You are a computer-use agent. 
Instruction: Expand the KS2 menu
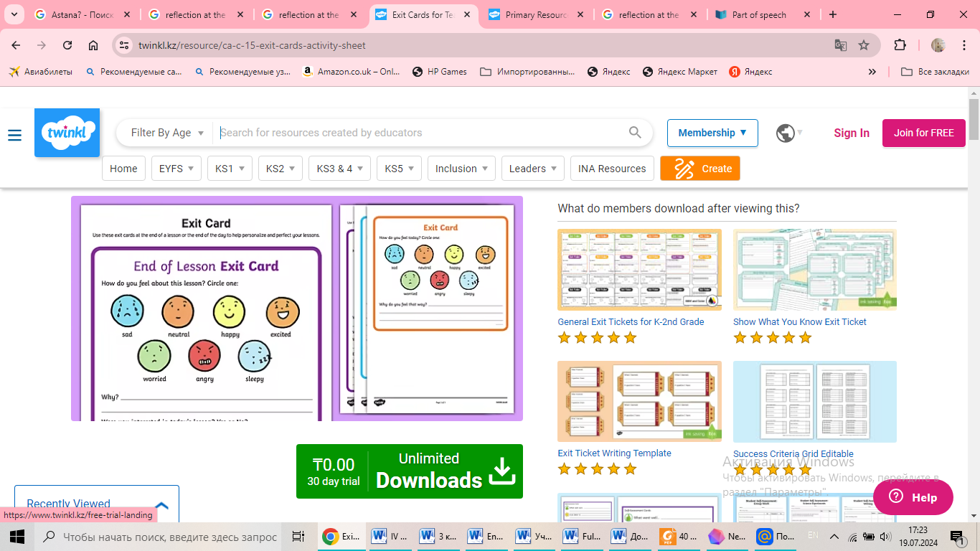pyautogui.click(x=281, y=169)
